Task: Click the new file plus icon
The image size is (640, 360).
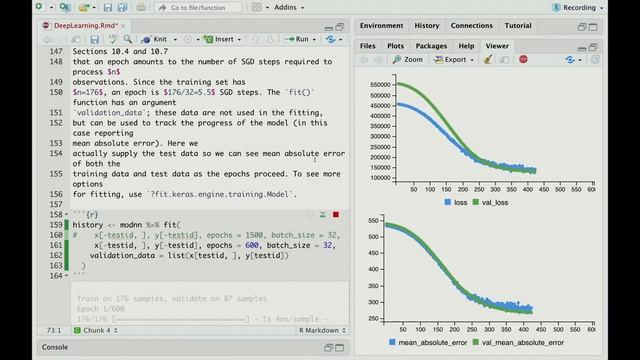Action: point(39,7)
